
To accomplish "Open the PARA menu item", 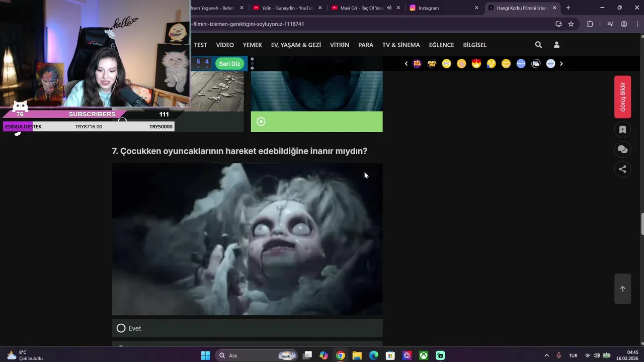I will point(366,45).
